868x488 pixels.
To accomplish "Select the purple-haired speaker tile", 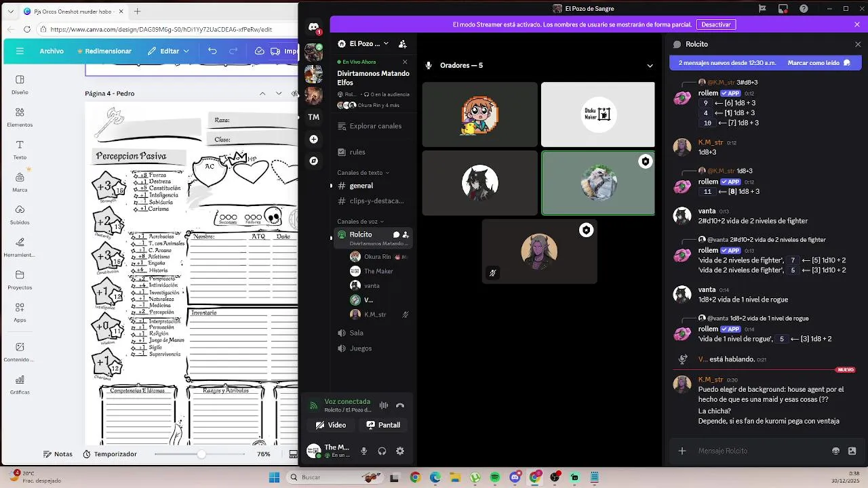I will point(540,251).
